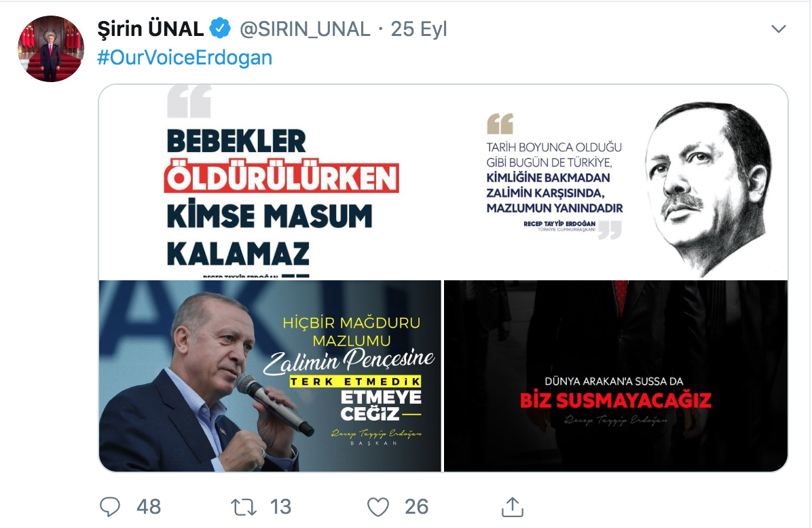This screenshot has height=528, width=812.
Task: View the 26 likes count
Action: (x=416, y=507)
